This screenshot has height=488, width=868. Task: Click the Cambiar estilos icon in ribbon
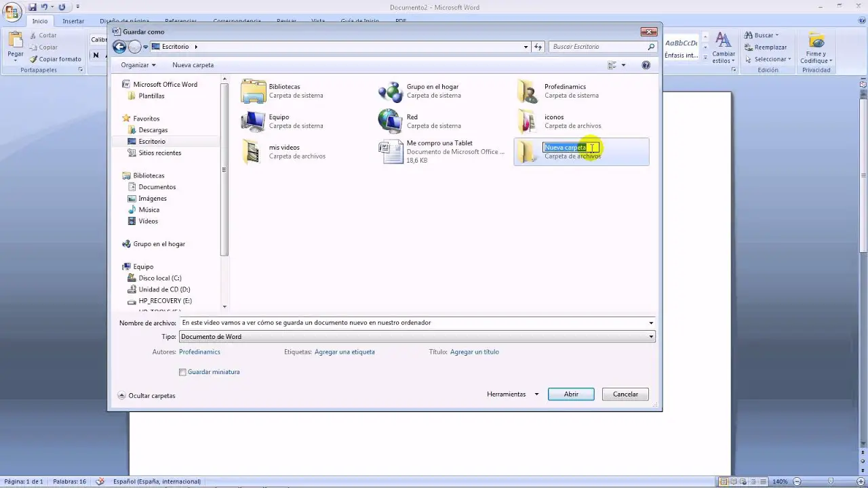click(724, 40)
